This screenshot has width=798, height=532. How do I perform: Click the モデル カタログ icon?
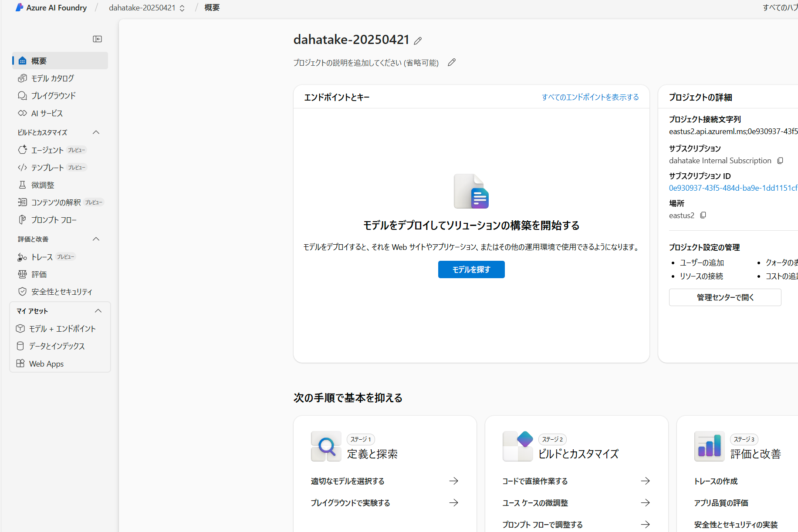coord(23,78)
